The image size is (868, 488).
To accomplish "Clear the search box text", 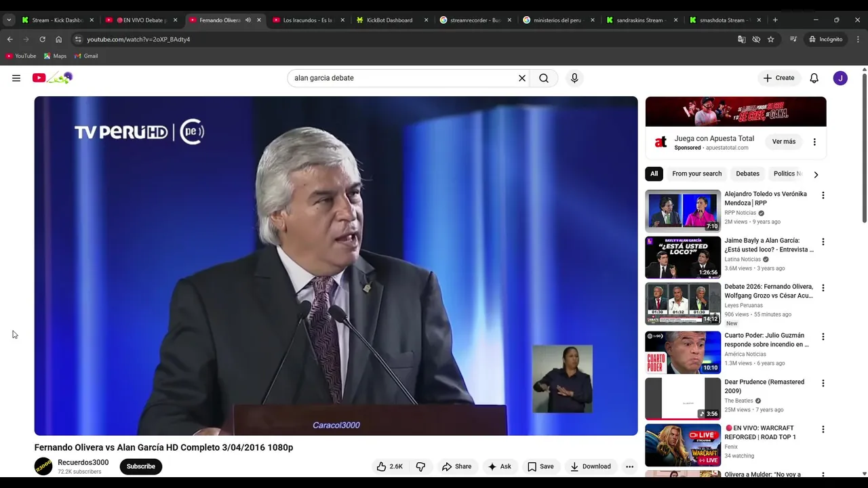I will 522,78.
